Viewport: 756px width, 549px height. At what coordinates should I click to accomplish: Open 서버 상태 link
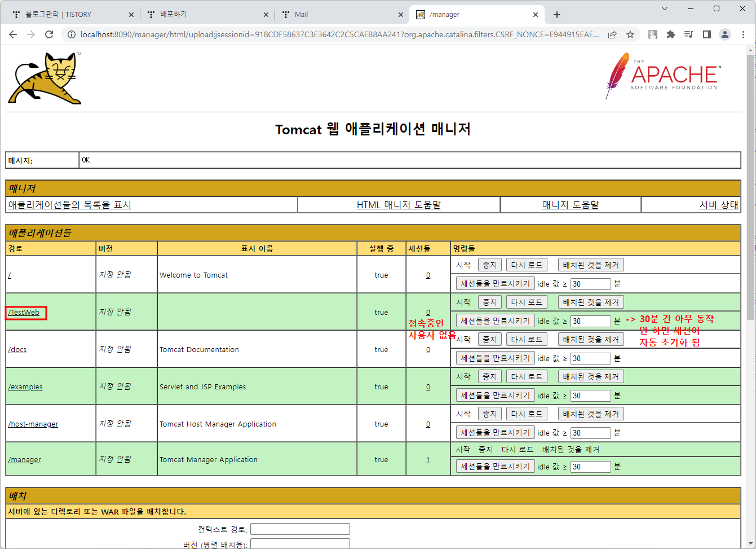tap(719, 205)
